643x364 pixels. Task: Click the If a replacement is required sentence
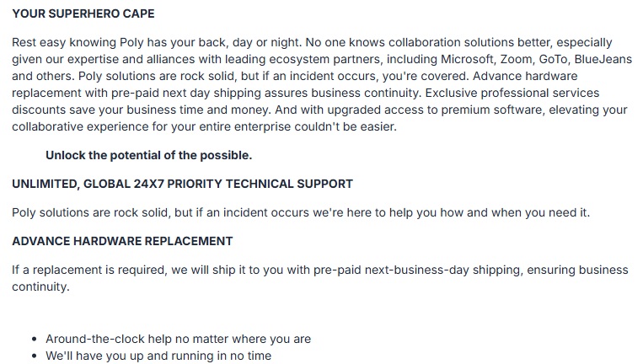[x=320, y=278]
